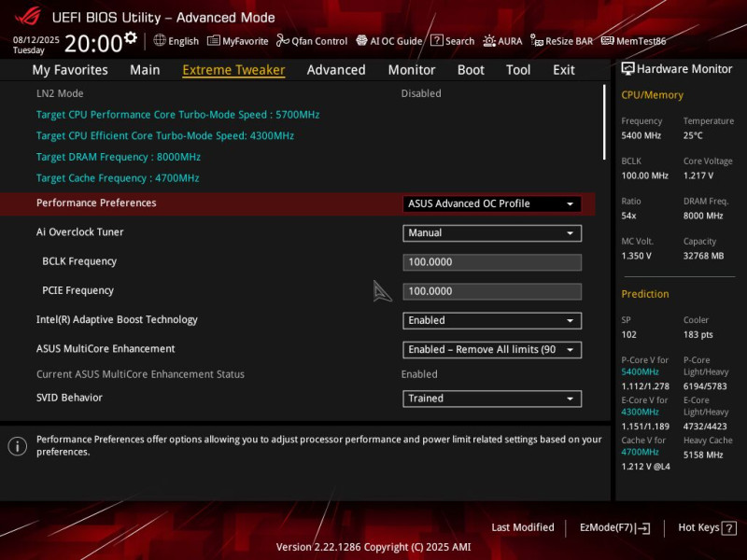
Task: Open the Boot tab
Action: pyautogui.click(x=471, y=70)
